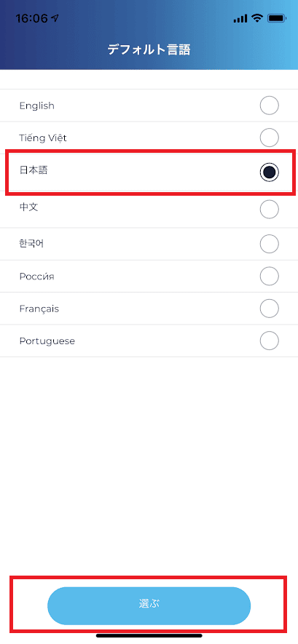The width and height of the screenshot is (298, 644).
Task: Select the Portuguese radio button
Action: (270, 341)
